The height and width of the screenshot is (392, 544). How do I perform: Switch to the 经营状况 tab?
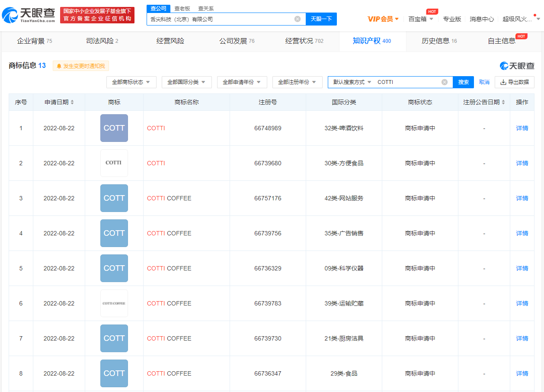pyautogui.click(x=304, y=41)
